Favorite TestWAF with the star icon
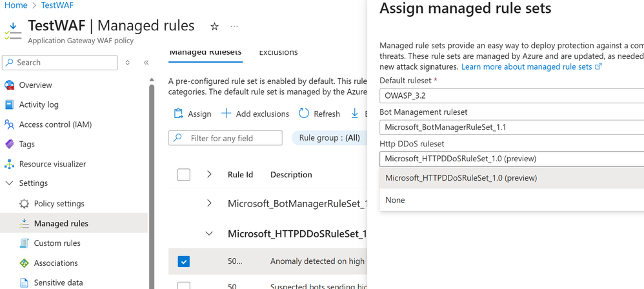This screenshot has width=644, height=289. tap(214, 26)
